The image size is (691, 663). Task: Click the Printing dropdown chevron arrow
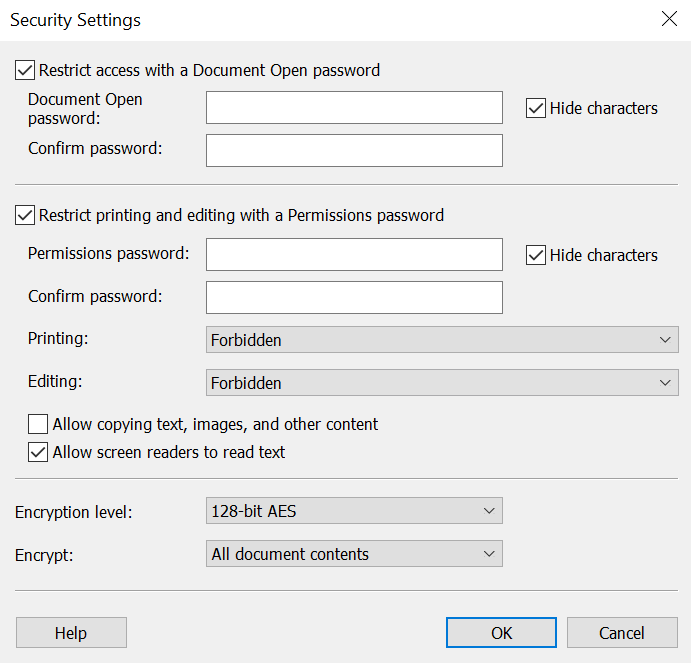[x=665, y=340]
